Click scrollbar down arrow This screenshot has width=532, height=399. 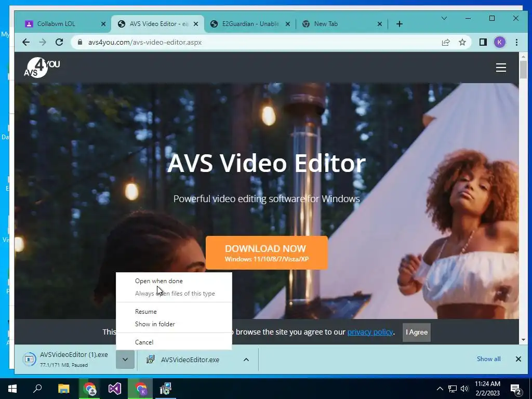coord(523,340)
